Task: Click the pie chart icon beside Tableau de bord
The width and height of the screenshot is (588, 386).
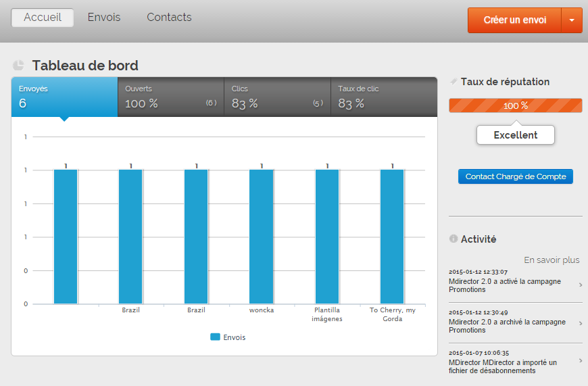Action: [x=18, y=66]
